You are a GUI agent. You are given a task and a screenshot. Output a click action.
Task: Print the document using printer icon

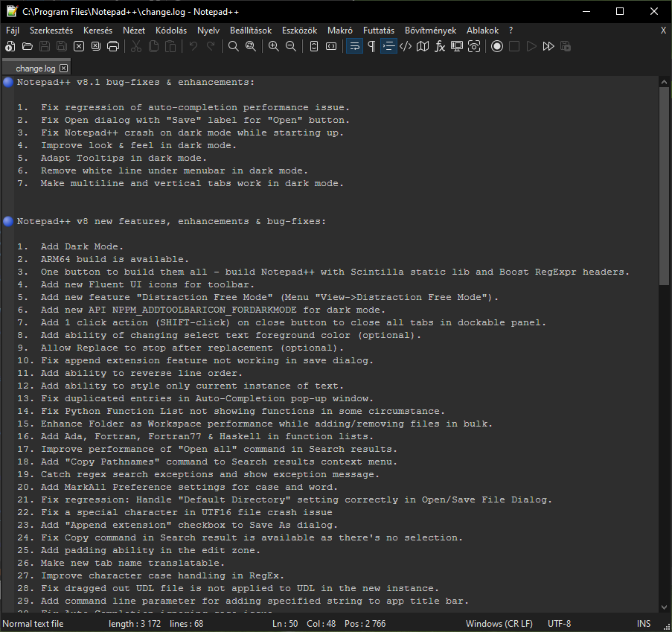[113, 46]
